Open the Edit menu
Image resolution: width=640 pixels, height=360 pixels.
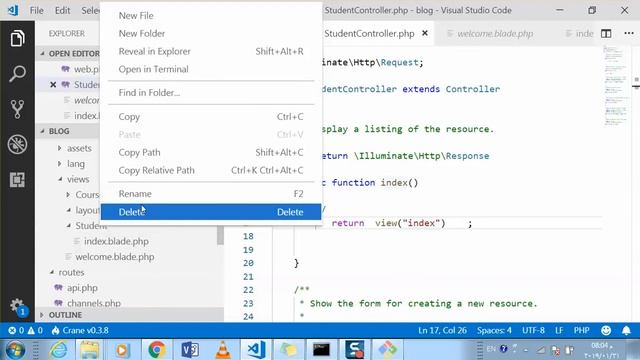point(62,10)
